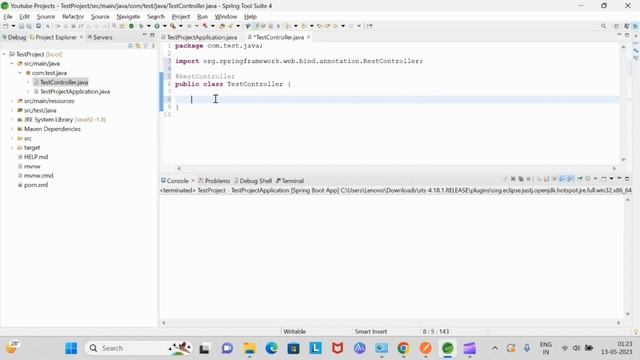Open Microsoft Store from the taskbar
Viewport: 640px width, 360px height.
[293, 348]
